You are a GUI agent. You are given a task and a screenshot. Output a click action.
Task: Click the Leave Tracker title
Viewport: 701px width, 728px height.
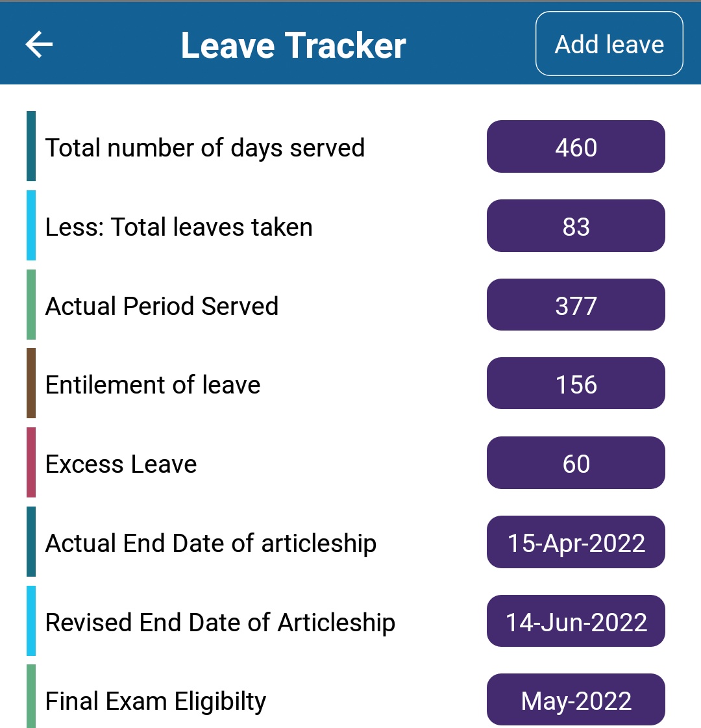(293, 45)
